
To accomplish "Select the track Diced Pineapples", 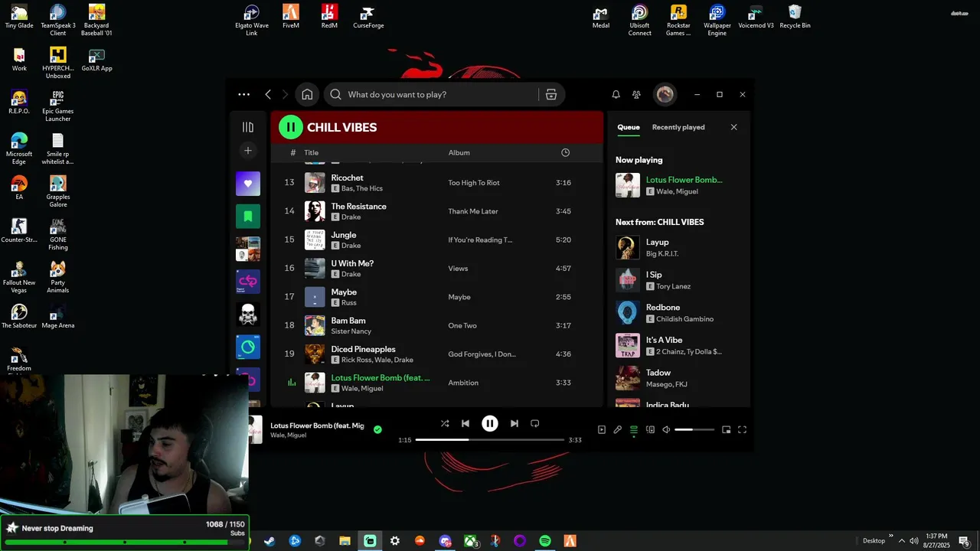I will 363,349.
